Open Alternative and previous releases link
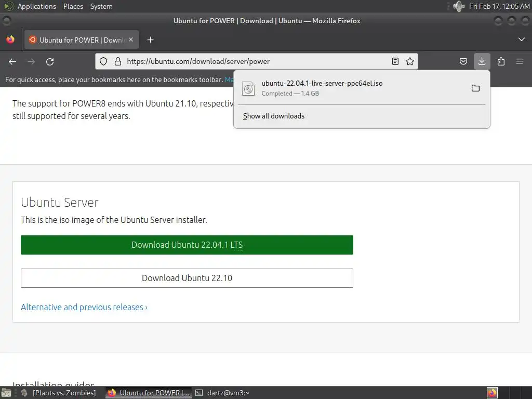Image resolution: width=532 pixels, height=399 pixels. [x=84, y=307]
